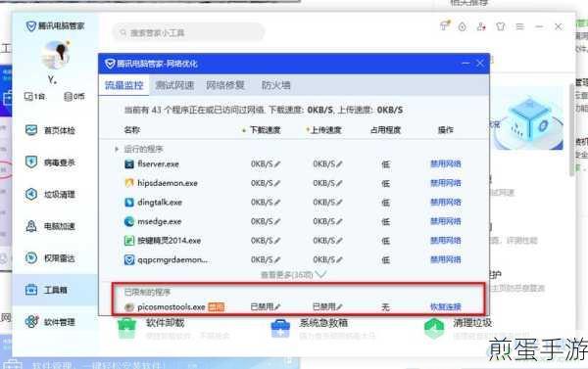This screenshot has width=588, height=369.
Task: Click the user avatar picture
Action: (x=56, y=55)
